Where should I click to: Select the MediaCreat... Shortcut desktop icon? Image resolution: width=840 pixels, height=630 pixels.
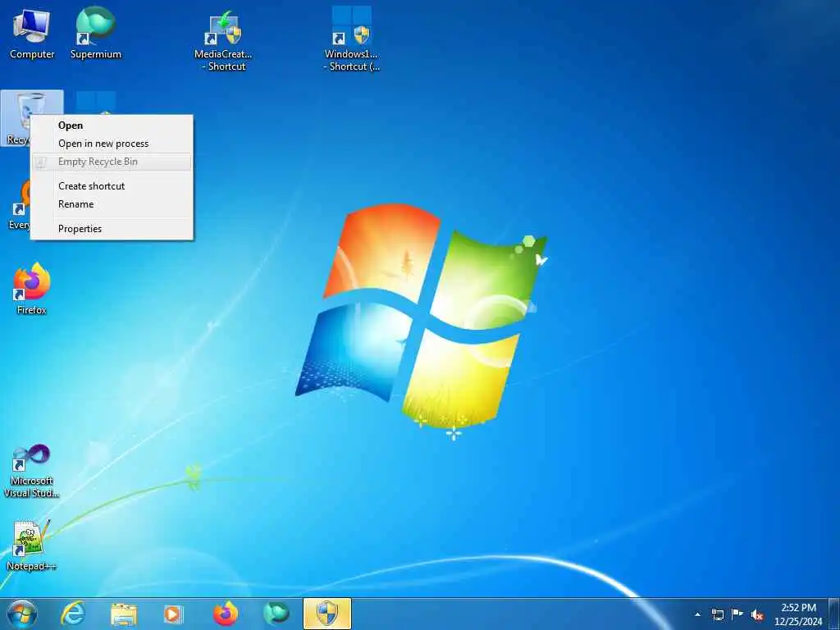pyautogui.click(x=223, y=40)
